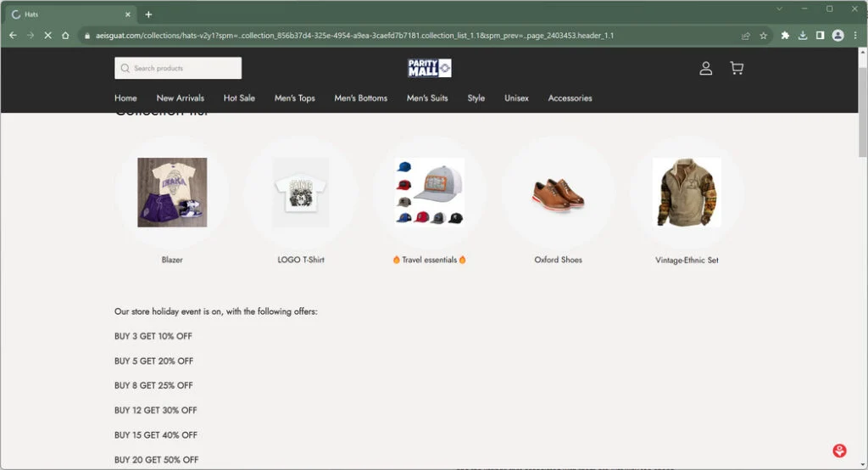Open the Chrome profile avatar
The height and width of the screenshot is (470, 868).
[838, 36]
